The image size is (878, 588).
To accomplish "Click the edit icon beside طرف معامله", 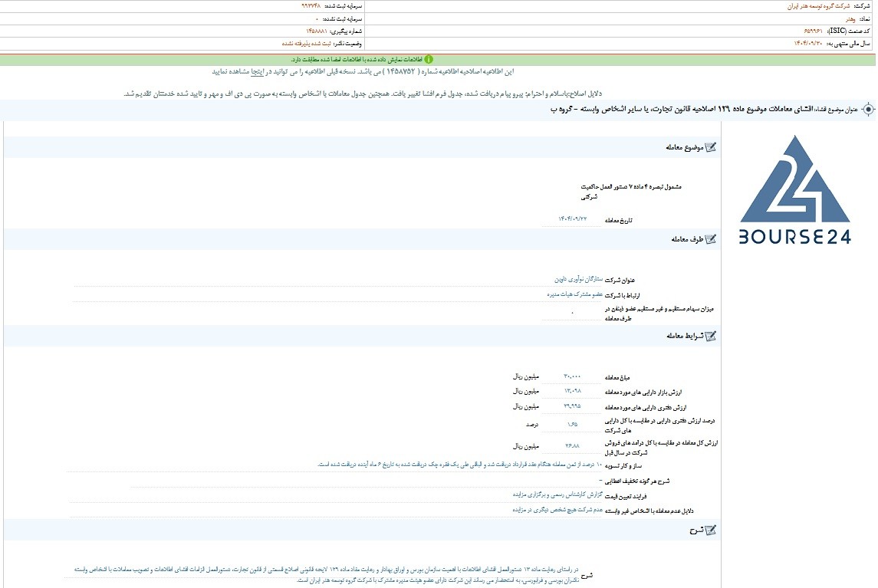I will (x=711, y=239).
